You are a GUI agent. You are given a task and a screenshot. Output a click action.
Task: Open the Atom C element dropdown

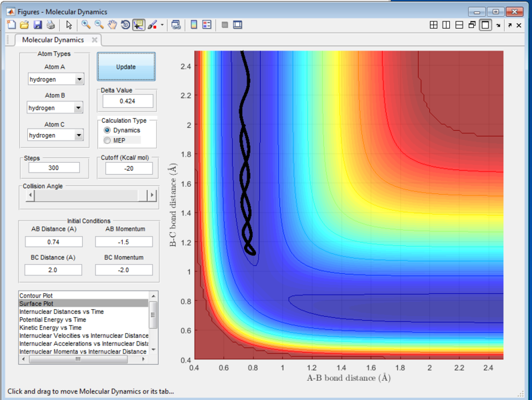click(79, 135)
